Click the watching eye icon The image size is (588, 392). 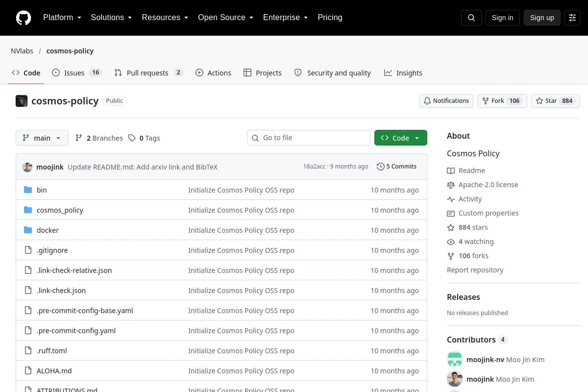451,242
